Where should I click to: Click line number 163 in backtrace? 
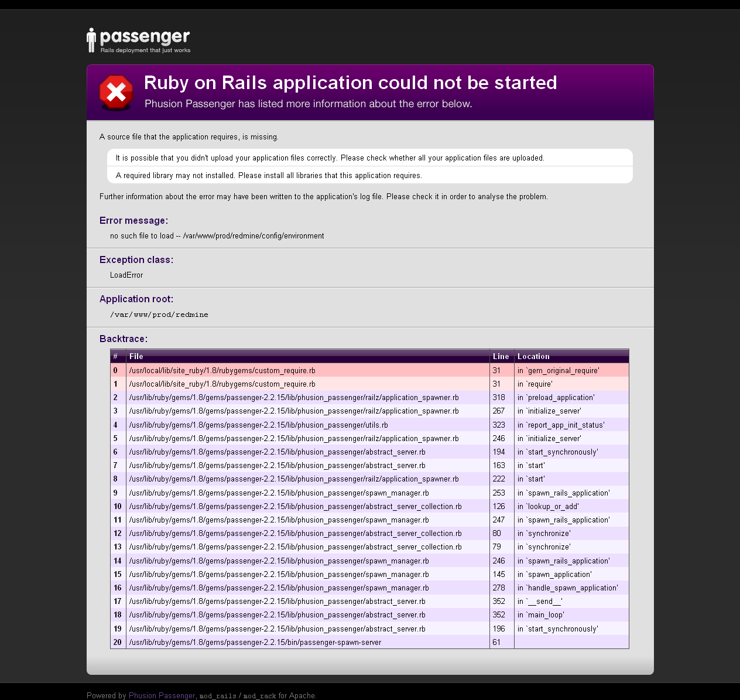coord(498,465)
